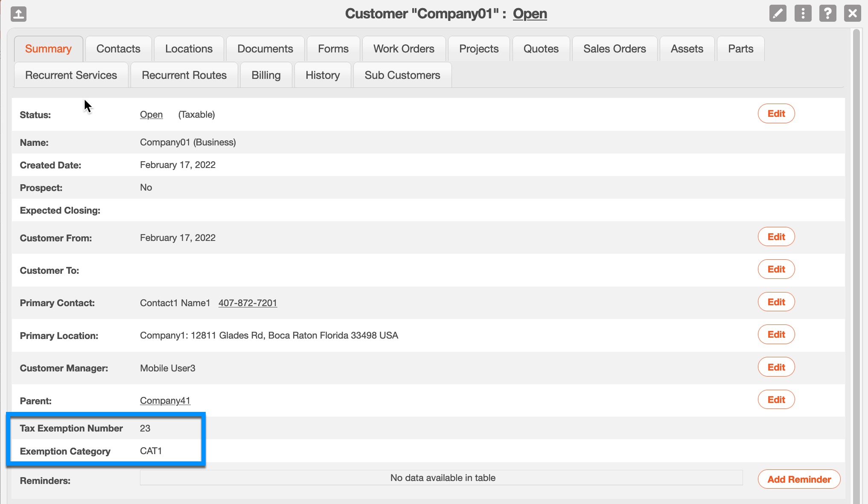The height and width of the screenshot is (504, 868).
Task: Edit the Status row
Action: point(776,113)
